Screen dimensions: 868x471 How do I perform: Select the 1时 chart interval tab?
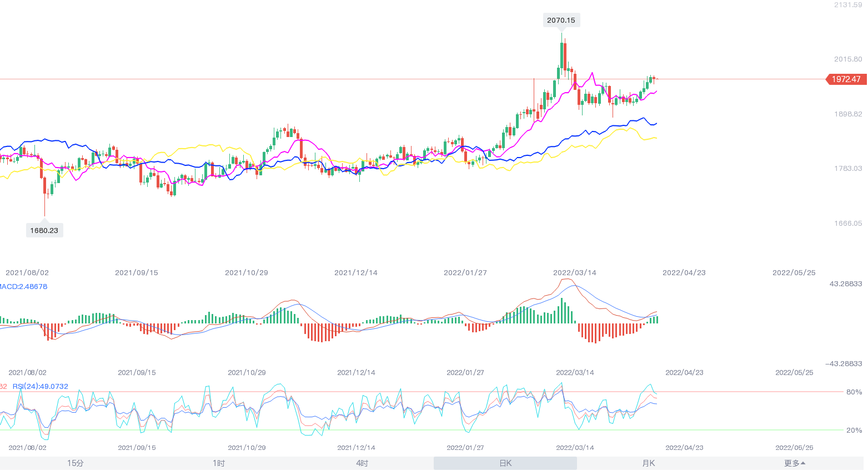[x=219, y=463]
